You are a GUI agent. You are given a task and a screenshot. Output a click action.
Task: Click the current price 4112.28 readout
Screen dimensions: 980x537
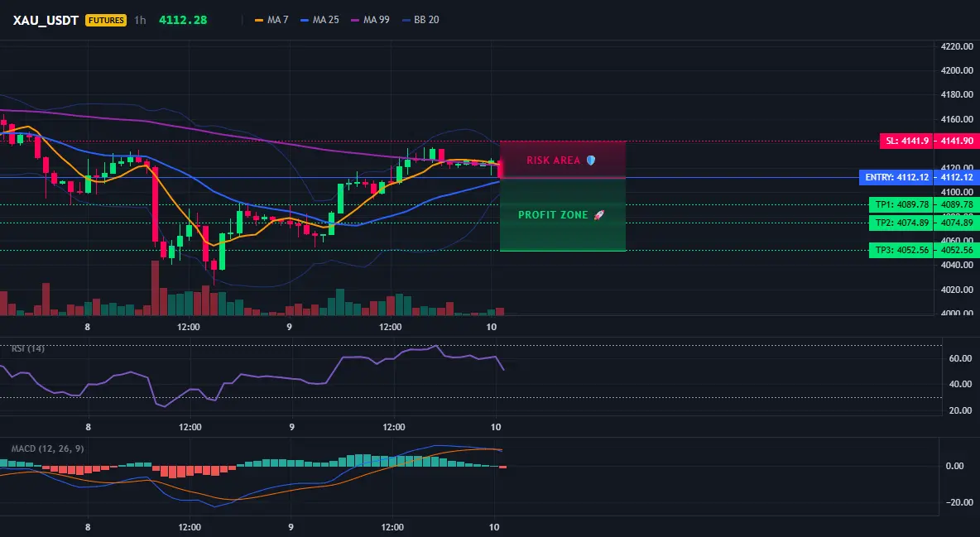182,20
